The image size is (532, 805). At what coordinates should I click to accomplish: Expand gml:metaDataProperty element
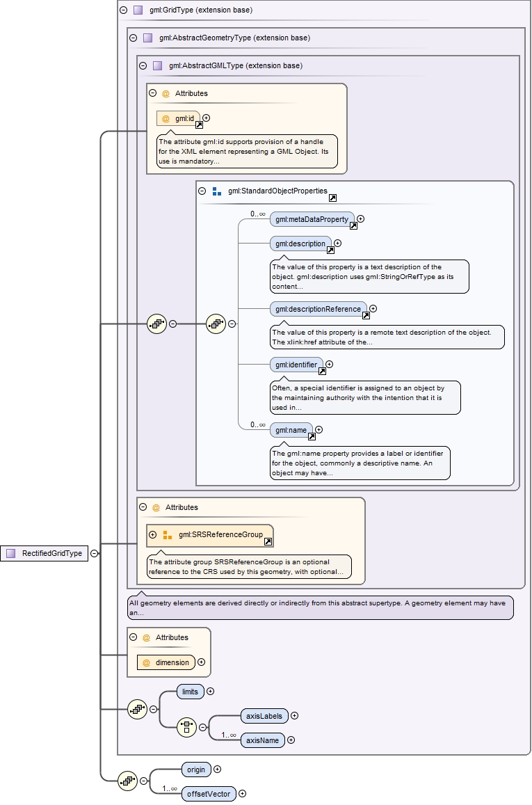pos(361,218)
